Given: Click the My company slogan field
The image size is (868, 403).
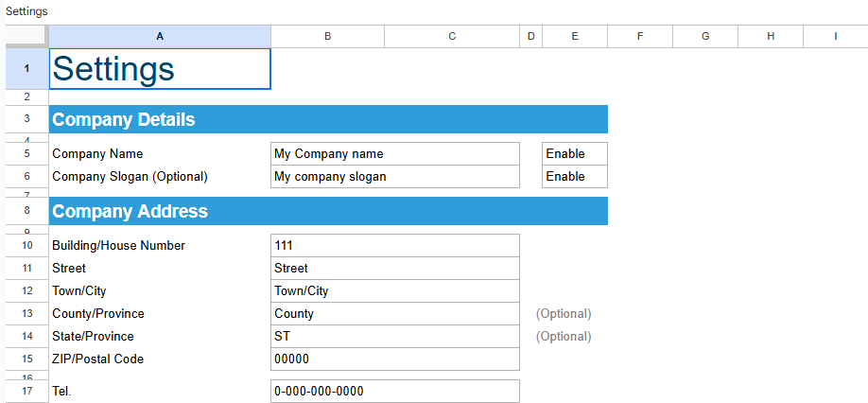Looking at the screenshot, I should (x=394, y=176).
